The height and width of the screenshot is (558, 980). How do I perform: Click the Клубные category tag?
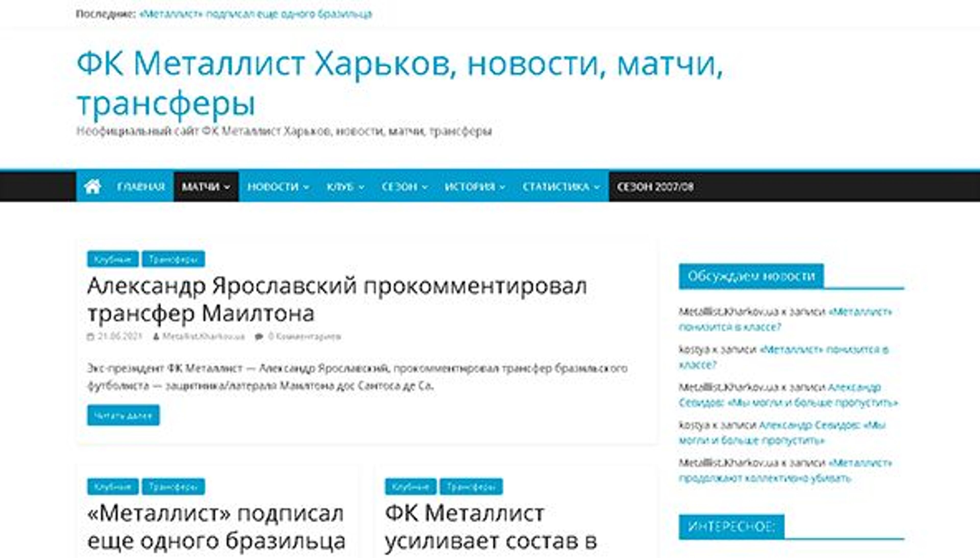click(113, 259)
